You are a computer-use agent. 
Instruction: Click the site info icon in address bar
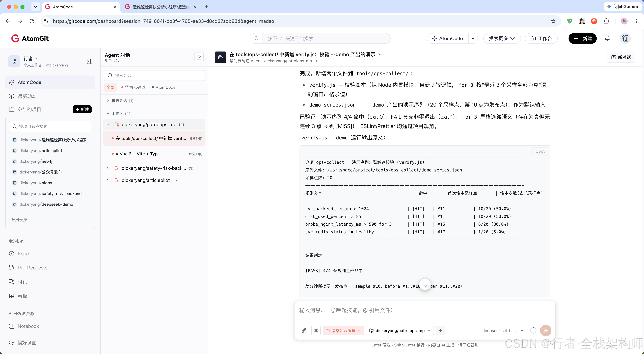tap(46, 21)
